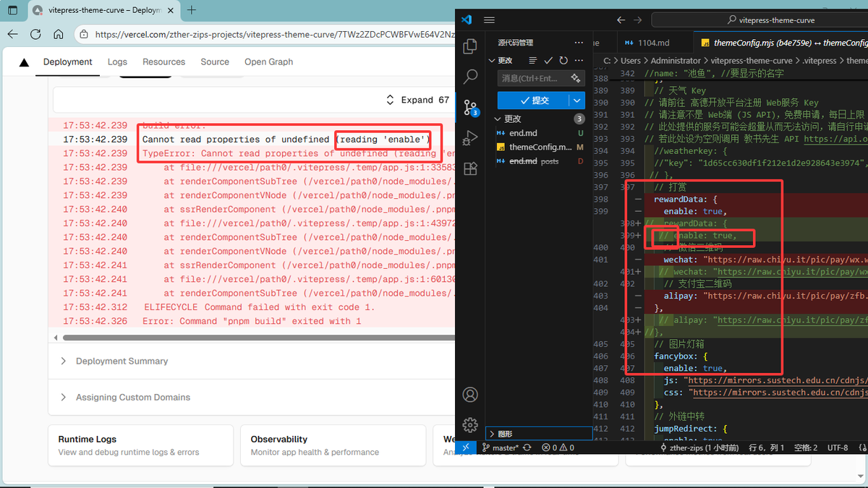Open the browser home page
868x488 pixels.
coord(59,34)
